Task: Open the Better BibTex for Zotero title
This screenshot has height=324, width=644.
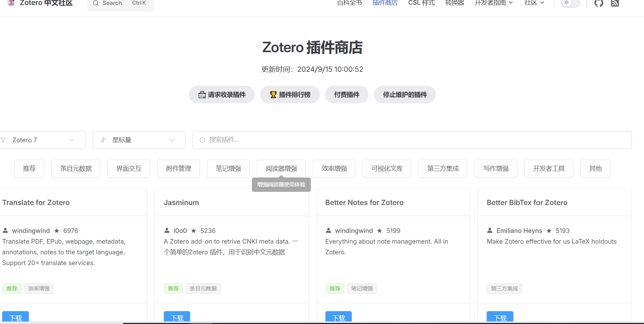Action: [x=527, y=203]
